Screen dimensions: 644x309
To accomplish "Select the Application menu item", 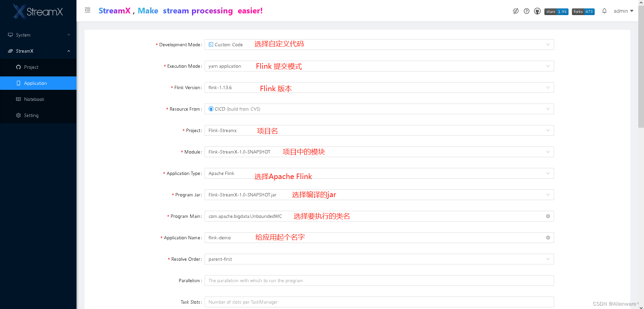I will pyautogui.click(x=38, y=83).
